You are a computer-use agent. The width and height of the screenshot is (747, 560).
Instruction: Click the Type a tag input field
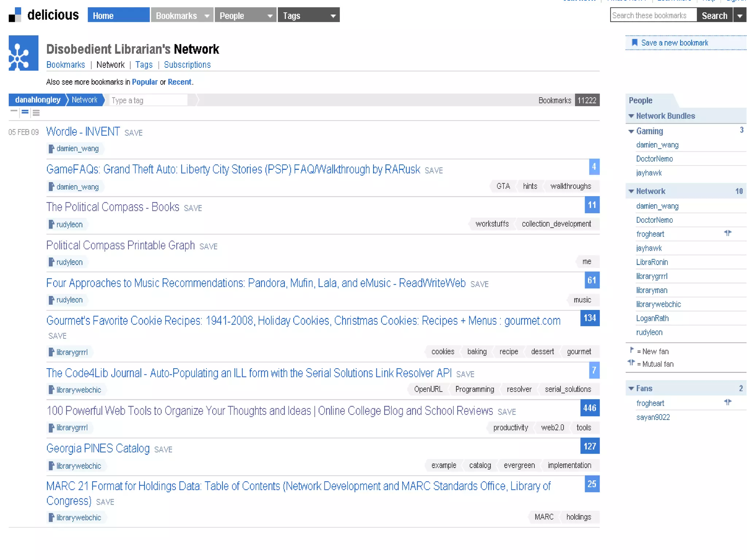click(148, 100)
